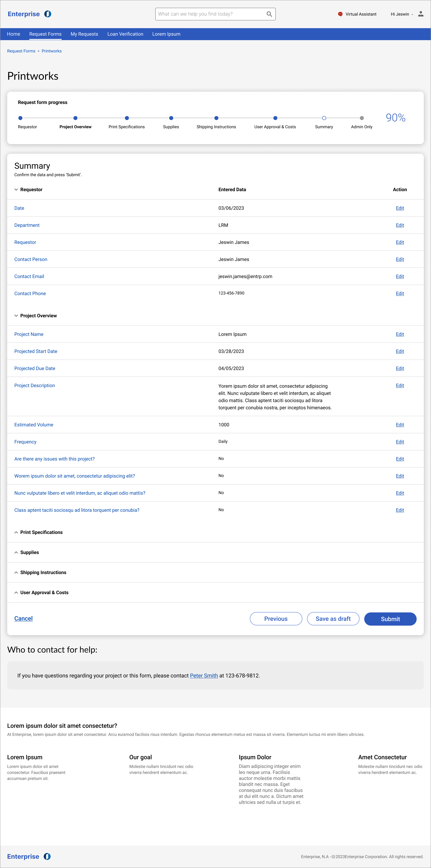Open the Hi Jeswin account dropdown

coord(402,14)
